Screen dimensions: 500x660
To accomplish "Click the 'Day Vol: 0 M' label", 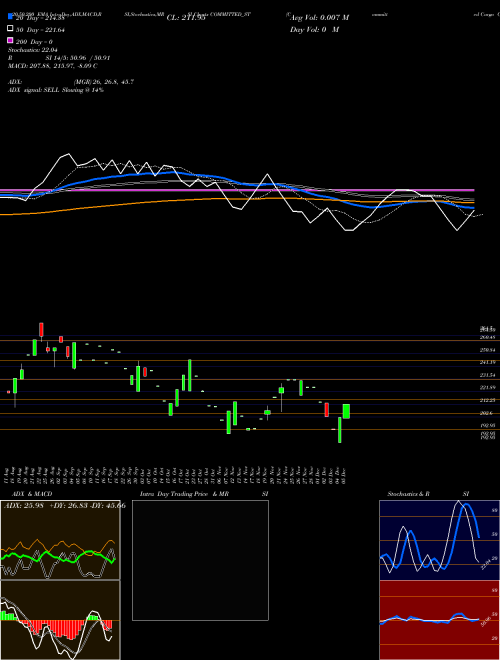I will pyautogui.click(x=314, y=29).
